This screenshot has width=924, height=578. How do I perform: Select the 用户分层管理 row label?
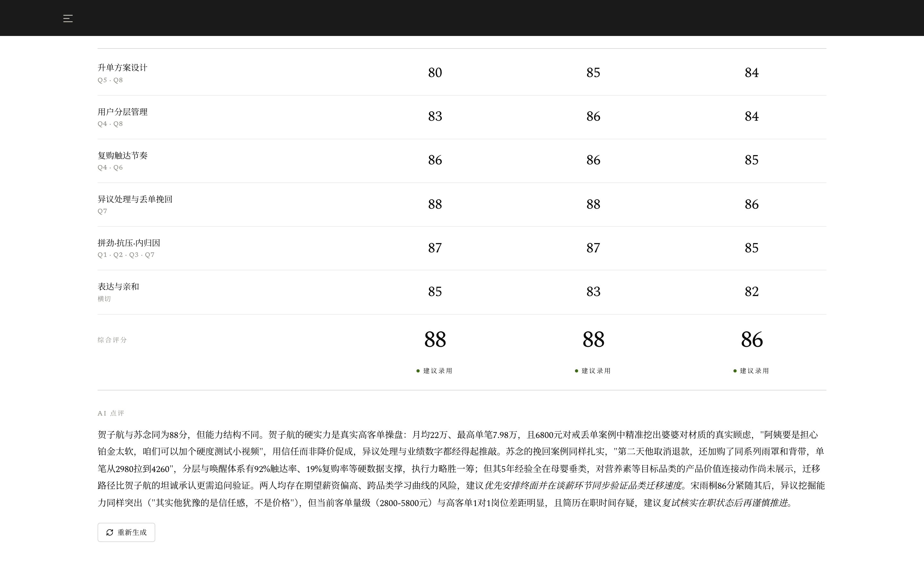123,112
